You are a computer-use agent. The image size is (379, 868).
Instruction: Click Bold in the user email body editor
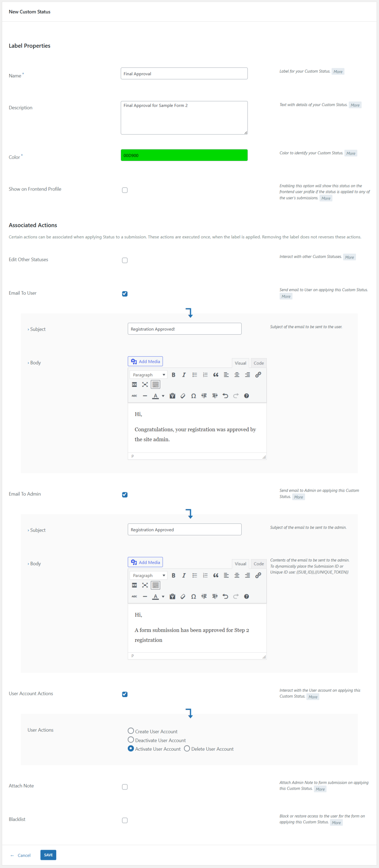click(x=173, y=375)
